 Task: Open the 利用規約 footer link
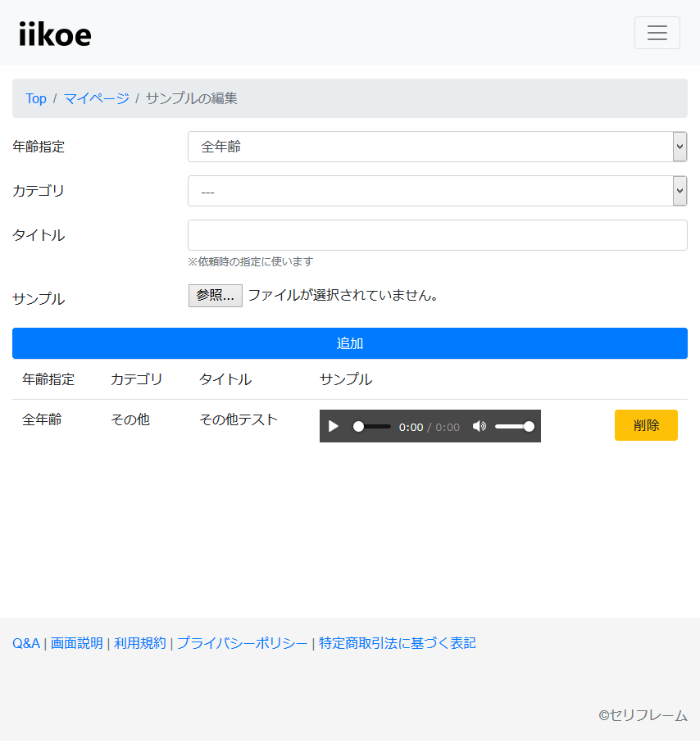click(140, 643)
